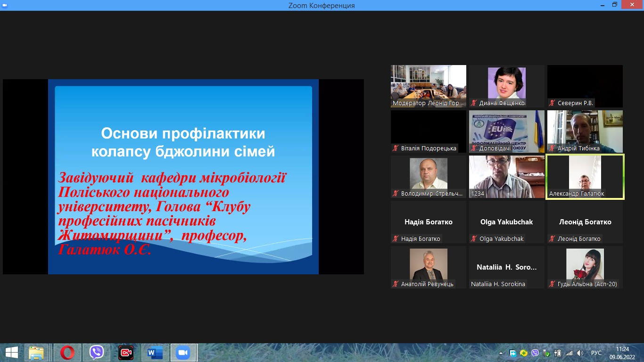Toggle input language РУС indicator

click(x=596, y=353)
